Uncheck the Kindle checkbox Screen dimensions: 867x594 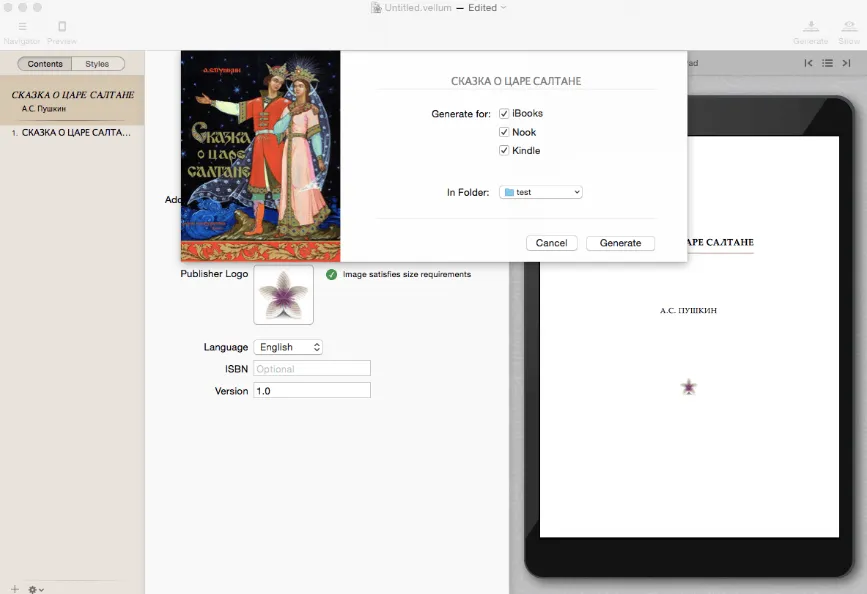pos(504,150)
